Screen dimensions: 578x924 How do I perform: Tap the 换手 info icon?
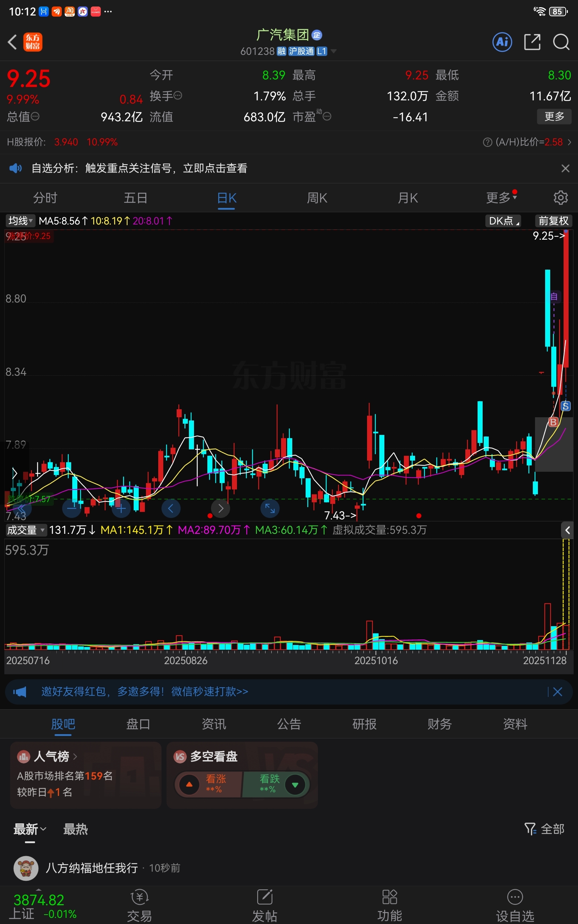tap(178, 95)
